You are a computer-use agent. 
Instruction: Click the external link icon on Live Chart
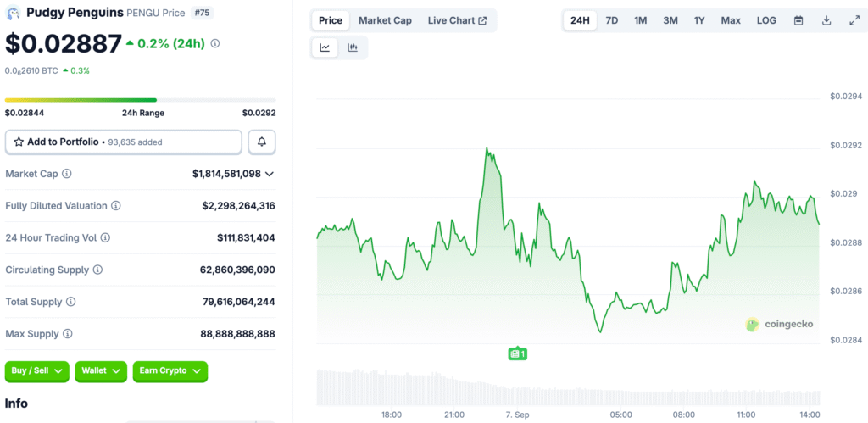tap(482, 20)
